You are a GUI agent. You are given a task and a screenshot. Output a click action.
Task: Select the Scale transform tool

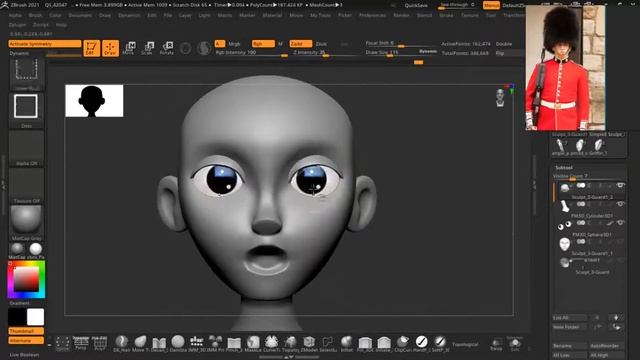pyautogui.click(x=148, y=48)
